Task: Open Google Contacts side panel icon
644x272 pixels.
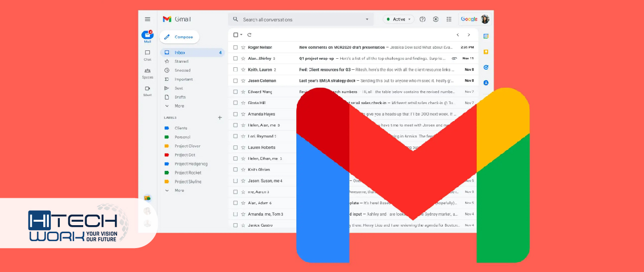Action: 486,83
